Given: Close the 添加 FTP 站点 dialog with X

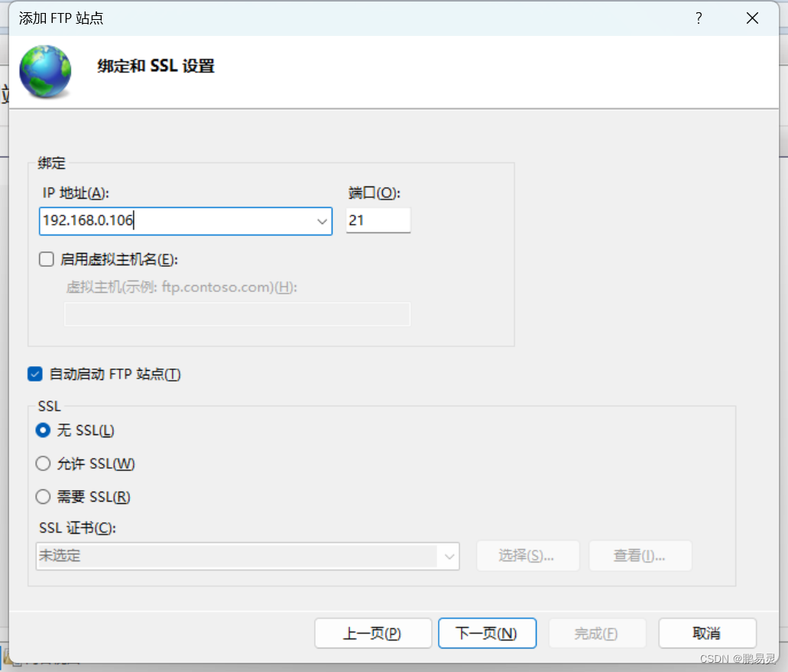Looking at the screenshot, I should pyautogui.click(x=752, y=18).
